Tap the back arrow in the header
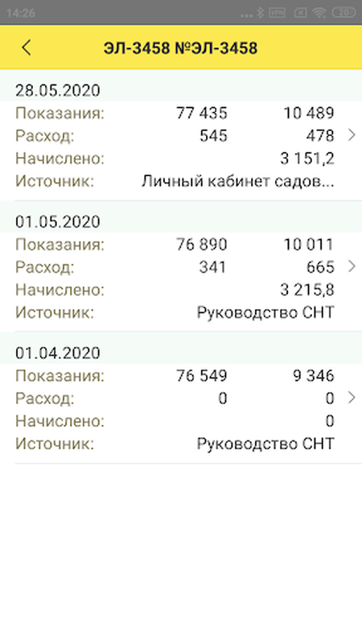The height and width of the screenshot is (644, 362). (27, 48)
